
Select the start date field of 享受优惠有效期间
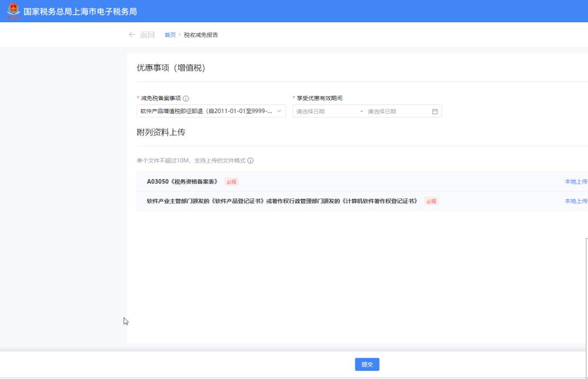pyautogui.click(x=324, y=111)
